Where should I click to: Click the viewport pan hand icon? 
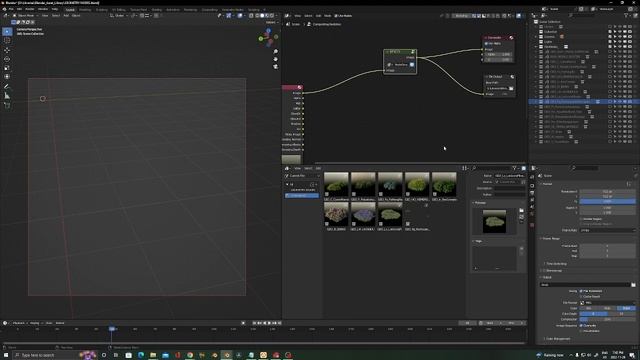pyautogui.click(x=276, y=59)
